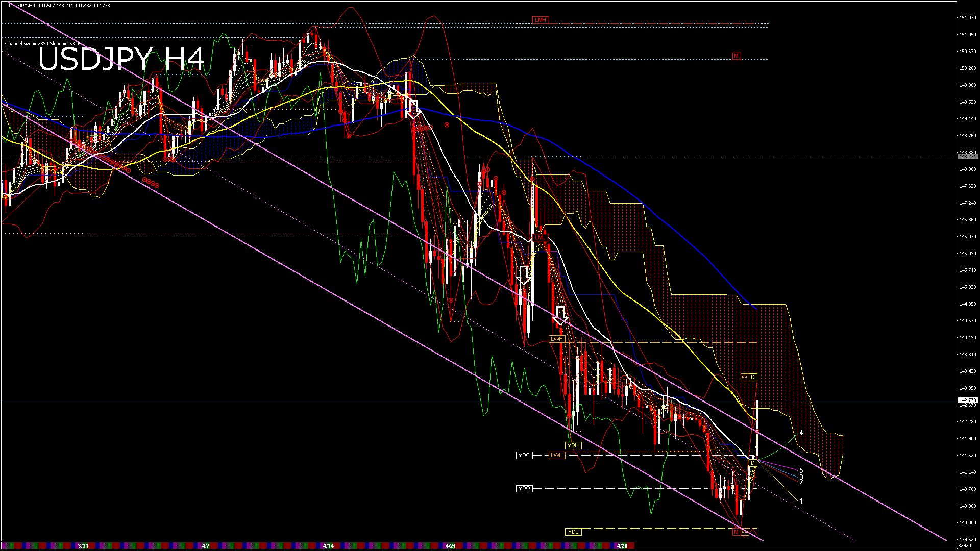Viewport: 980px width, 551px height.
Task: Click the lowest white down-arrow signal
Action: coord(560,316)
